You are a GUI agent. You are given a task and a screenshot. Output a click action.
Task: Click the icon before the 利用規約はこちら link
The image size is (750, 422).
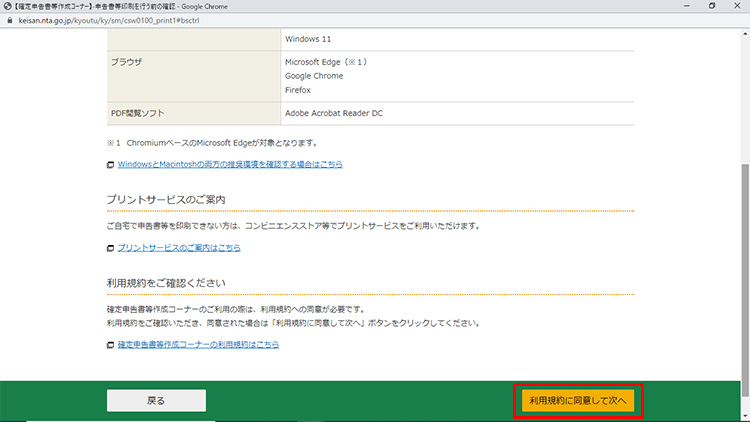(111, 345)
